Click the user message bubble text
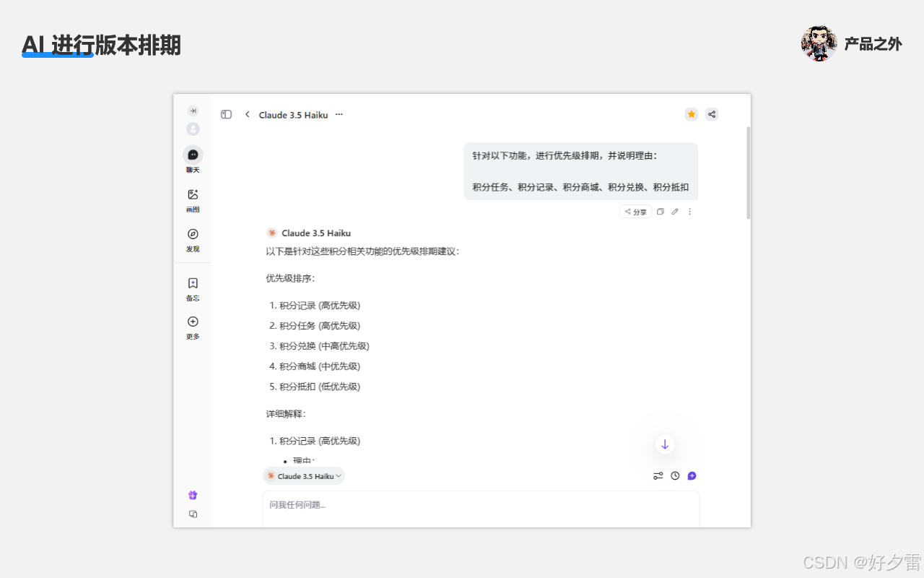 click(x=581, y=171)
